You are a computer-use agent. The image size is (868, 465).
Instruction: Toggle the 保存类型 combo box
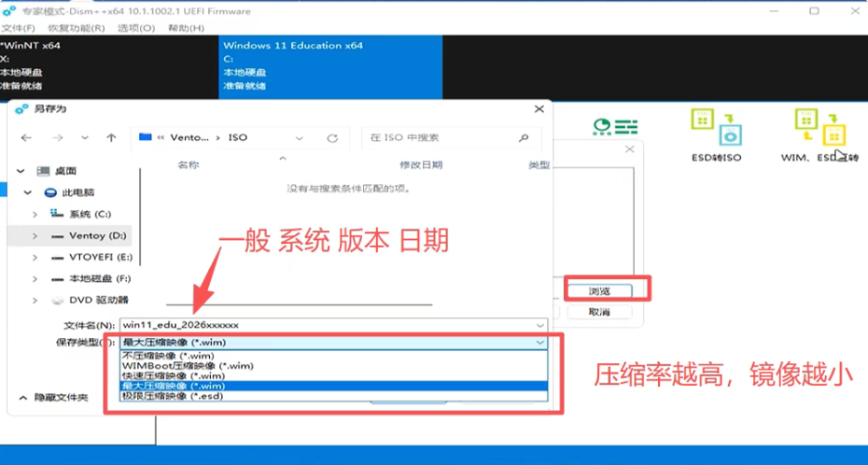click(333, 343)
